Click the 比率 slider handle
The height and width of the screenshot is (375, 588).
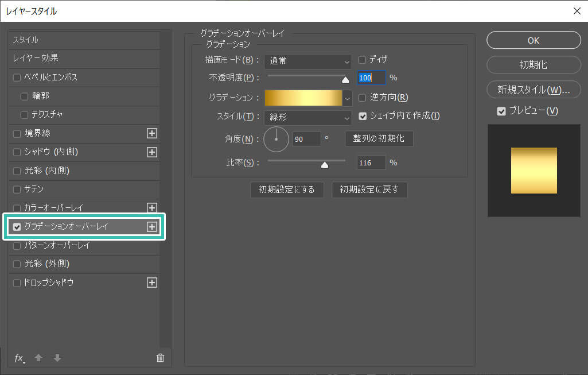point(325,165)
